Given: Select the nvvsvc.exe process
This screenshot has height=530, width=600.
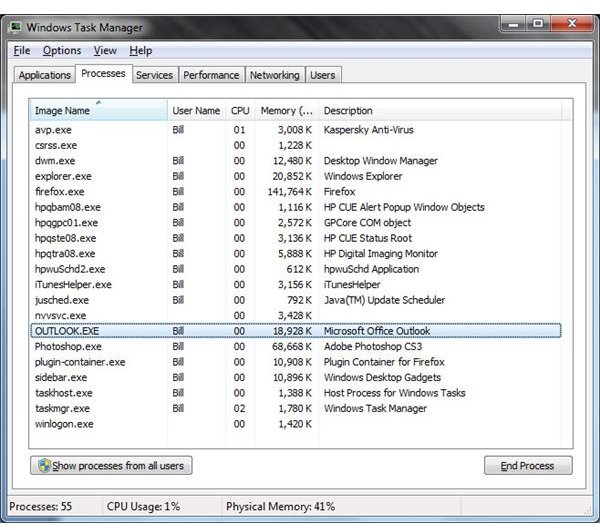Looking at the screenshot, I should pyautogui.click(x=295, y=316).
